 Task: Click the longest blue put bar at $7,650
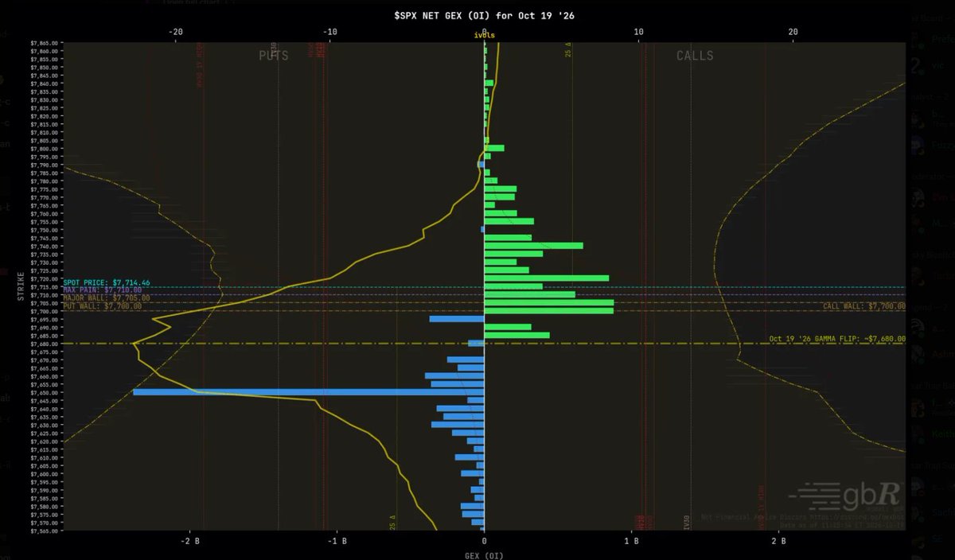(308, 392)
